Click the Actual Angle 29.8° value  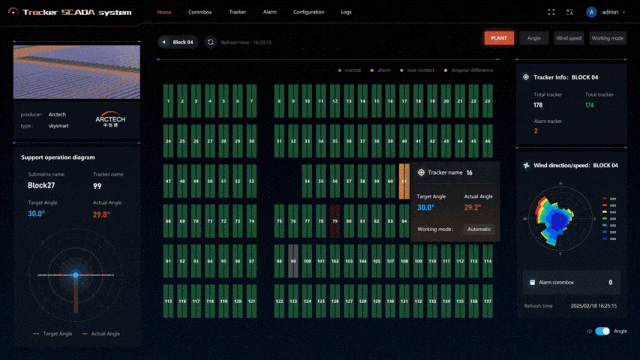coord(101,214)
